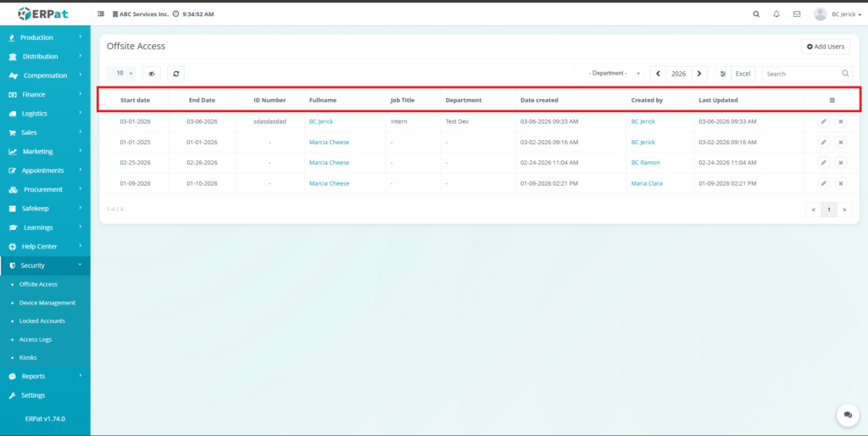The height and width of the screenshot is (436, 868).
Task: Open the chat bubble icon
Action: pos(847,414)
